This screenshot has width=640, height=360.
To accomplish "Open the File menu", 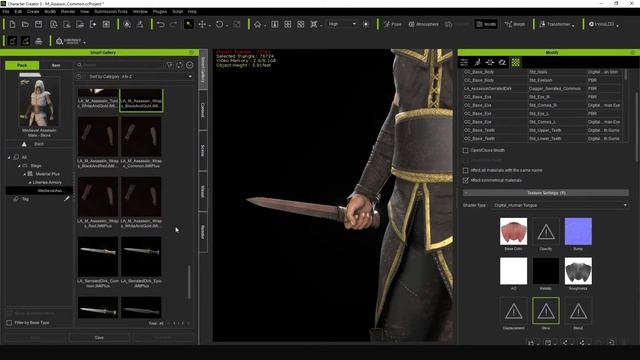I will coord(6,12).
